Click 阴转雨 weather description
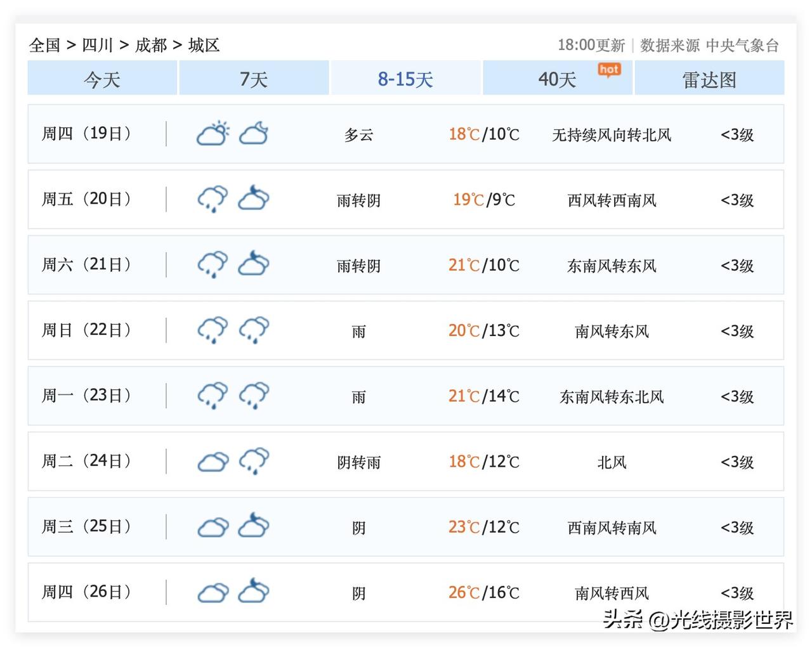This screenshot has width=812, height=648. 359,462
